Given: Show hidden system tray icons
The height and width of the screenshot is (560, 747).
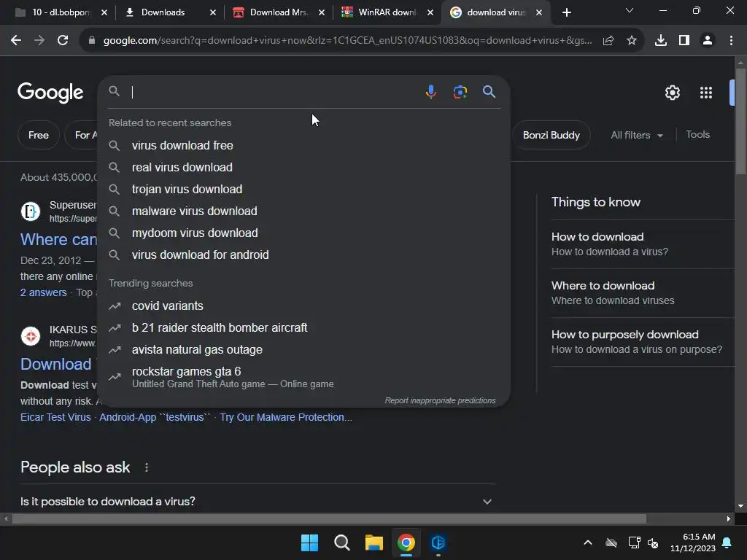Looking at the screenshot, I should tap(588, 542).
